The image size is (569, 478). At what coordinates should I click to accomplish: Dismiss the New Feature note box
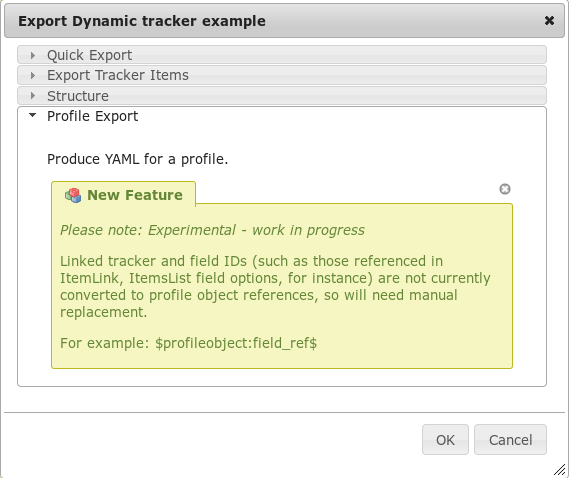pyautogui.click(x=505, y=189)
